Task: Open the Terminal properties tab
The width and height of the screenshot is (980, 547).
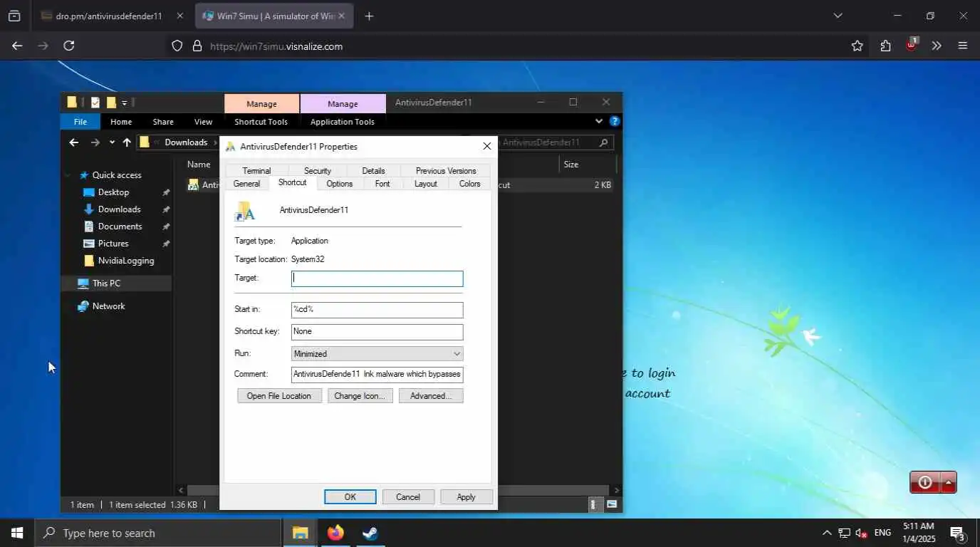Action: 256,171
